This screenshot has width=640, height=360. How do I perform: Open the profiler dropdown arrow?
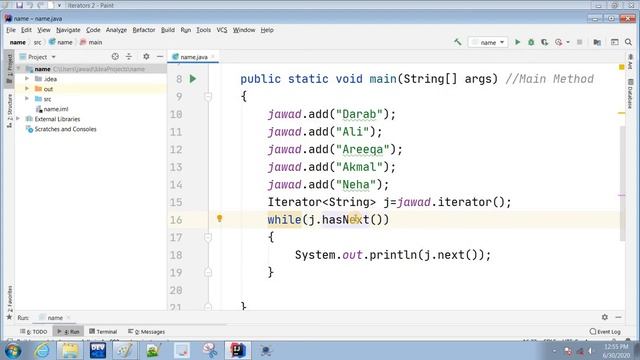click(x=568, y=42)
